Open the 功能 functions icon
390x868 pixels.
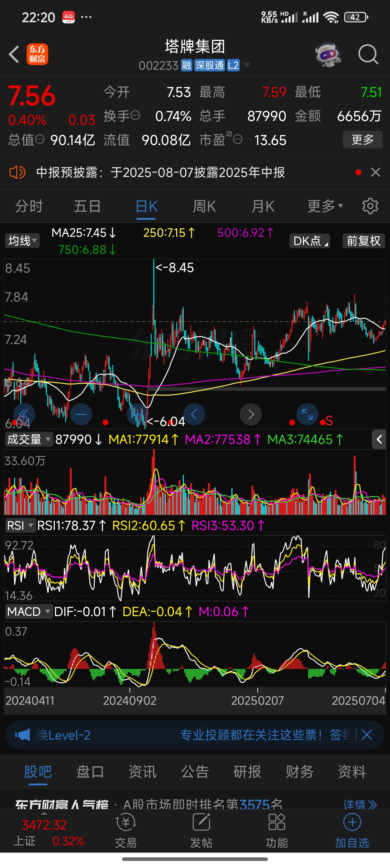277,831
